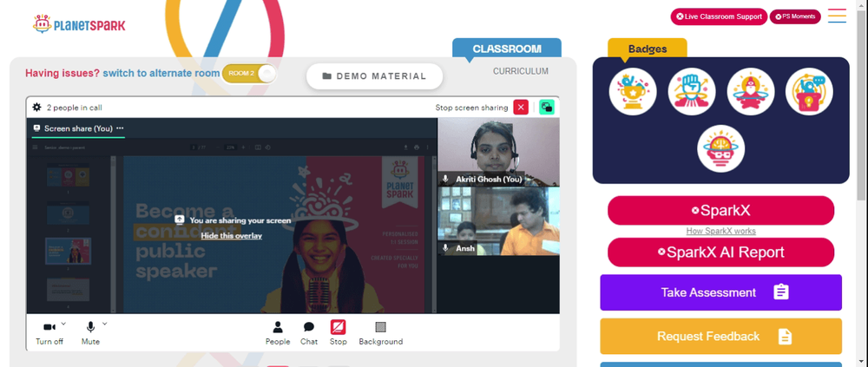This screenshot has width=868, height=367.
Task: Click Hide this overlay link
Action: pos(232,235)
